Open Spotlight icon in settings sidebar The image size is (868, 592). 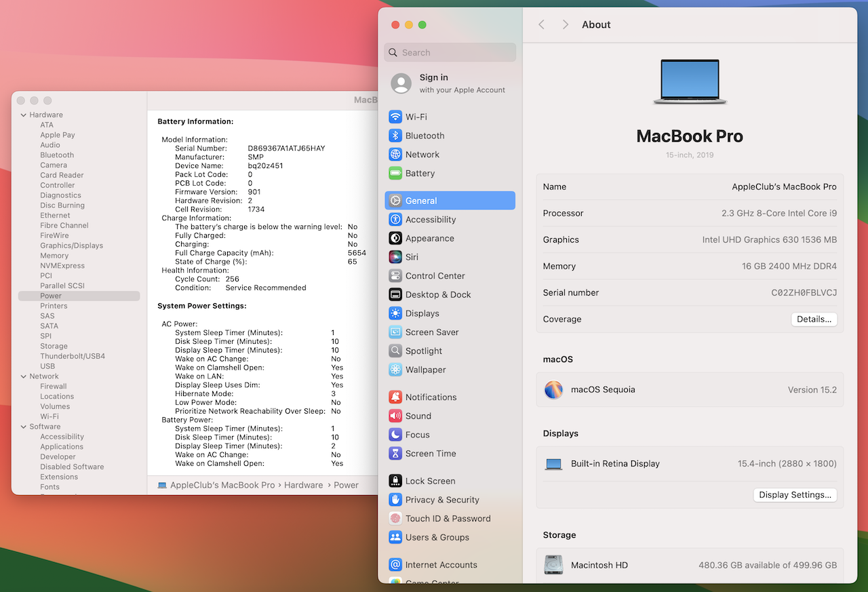pyautogui.click(x=395, y=351)
